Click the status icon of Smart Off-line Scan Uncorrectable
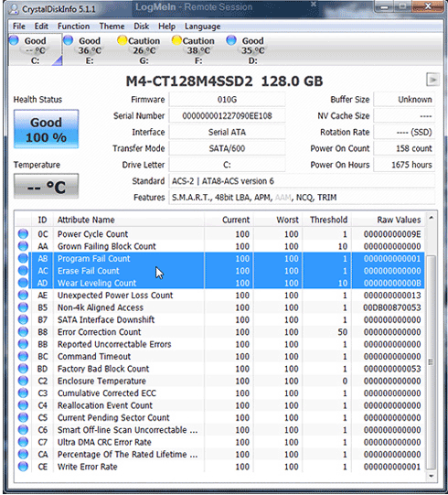 point(23,430)
